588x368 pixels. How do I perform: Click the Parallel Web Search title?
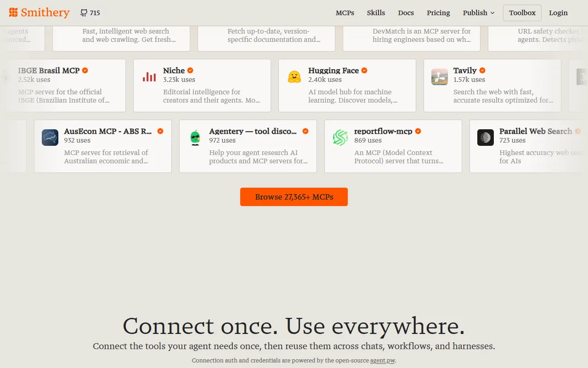pyautogui.click(x=536, y=131)
